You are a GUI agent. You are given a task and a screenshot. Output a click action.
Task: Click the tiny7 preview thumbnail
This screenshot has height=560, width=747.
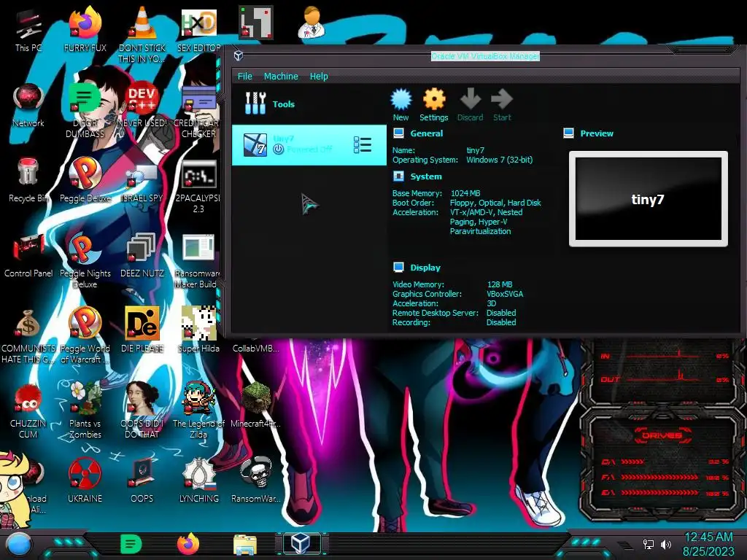pyautogui.click(x=649, y=199)
